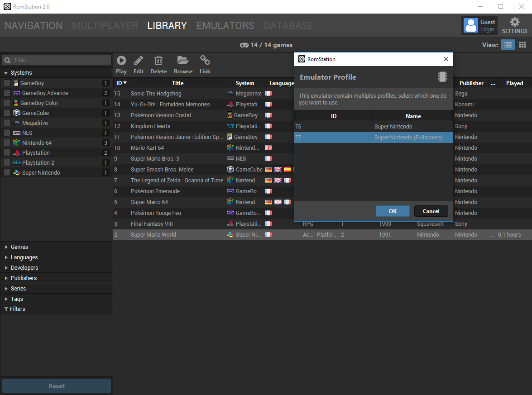Open Settings gear icon
This screenshot has height=395, width=532.
point(515,22)
